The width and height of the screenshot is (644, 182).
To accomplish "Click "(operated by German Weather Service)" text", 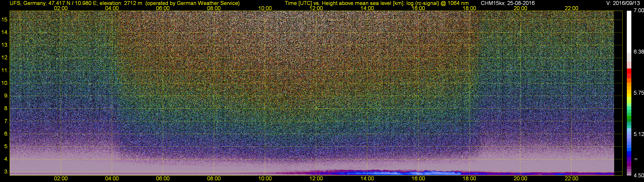I will click(x=193, y=3).
